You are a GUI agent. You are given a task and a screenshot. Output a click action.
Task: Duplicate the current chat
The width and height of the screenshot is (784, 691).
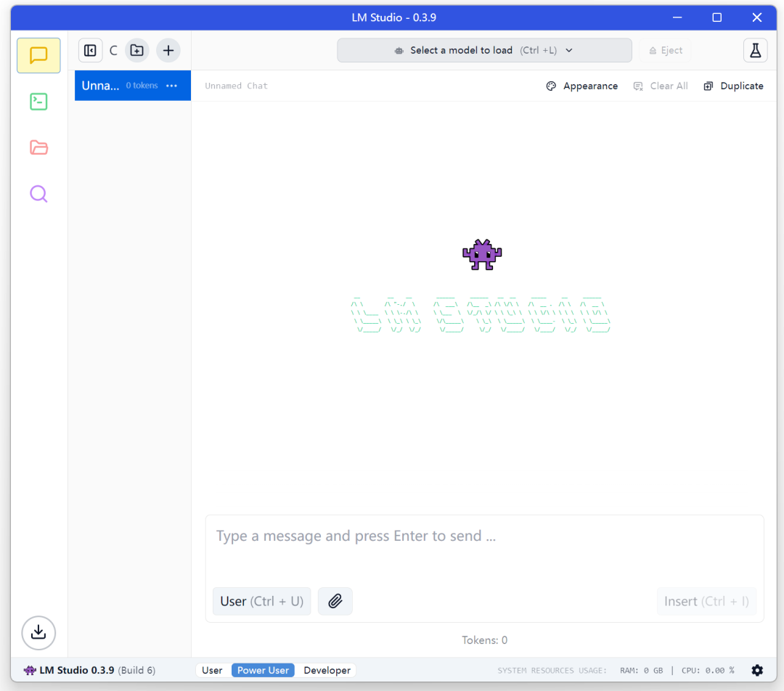733,86
